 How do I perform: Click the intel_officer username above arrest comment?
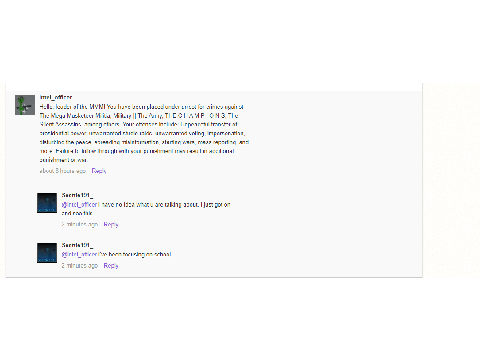[x=56, y=97]
